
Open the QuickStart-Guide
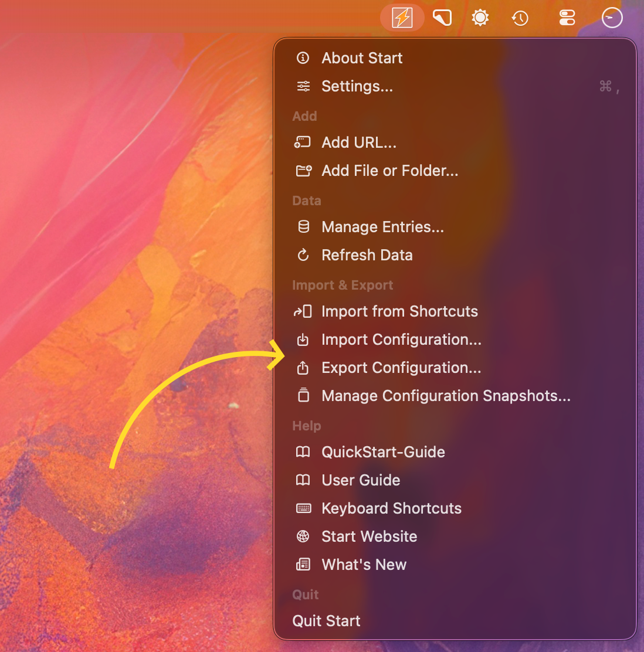coord(383,452)
